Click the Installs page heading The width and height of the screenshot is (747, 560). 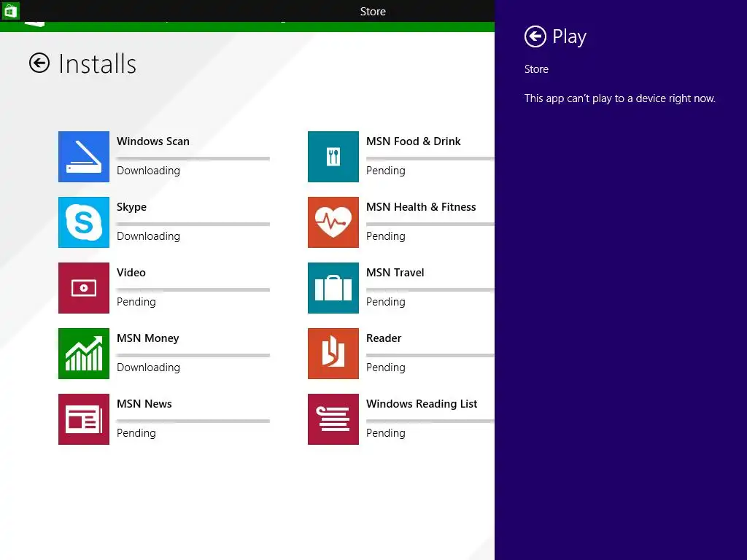tap(97, 64)
